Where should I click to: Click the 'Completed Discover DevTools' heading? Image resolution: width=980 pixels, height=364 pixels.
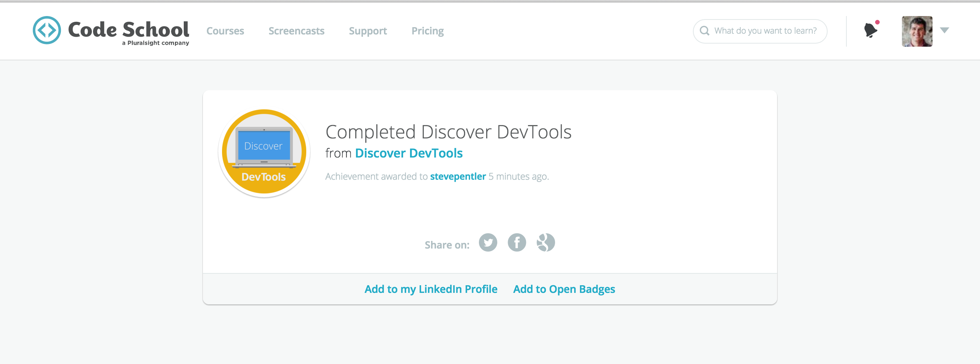point(448,132)
